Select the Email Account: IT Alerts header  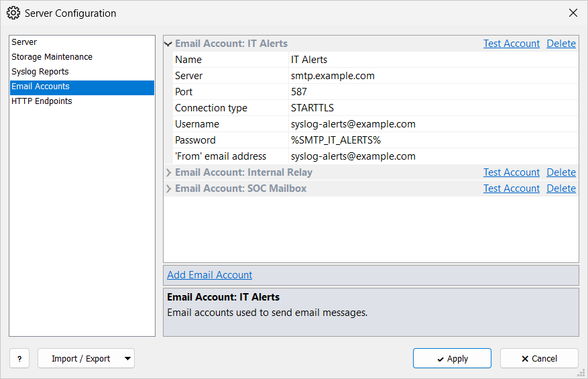[x=231, y=44]
